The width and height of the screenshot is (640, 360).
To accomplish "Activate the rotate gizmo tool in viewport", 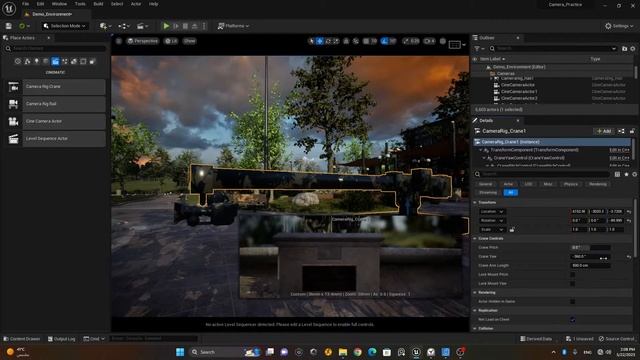I will [x=328, y=41].
